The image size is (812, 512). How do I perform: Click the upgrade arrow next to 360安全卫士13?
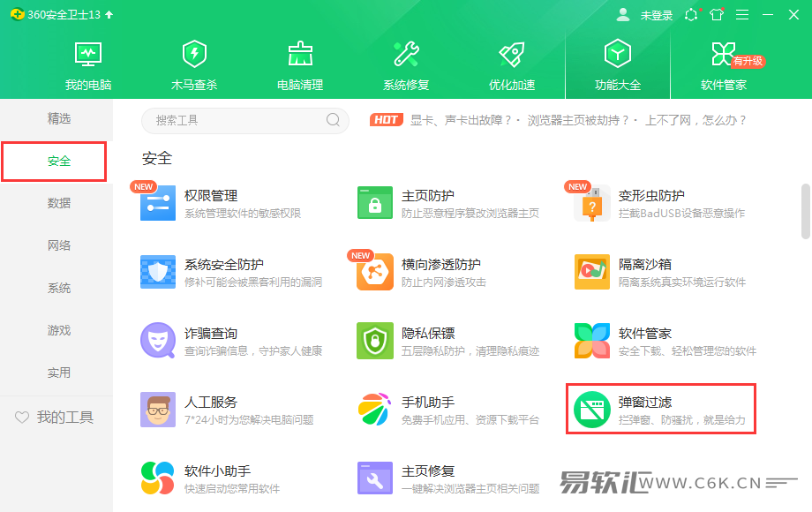109,14
